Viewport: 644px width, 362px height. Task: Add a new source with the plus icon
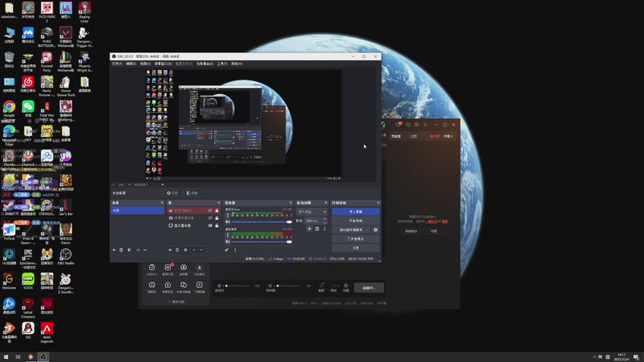pyautogui.click(x=170, y=249)
